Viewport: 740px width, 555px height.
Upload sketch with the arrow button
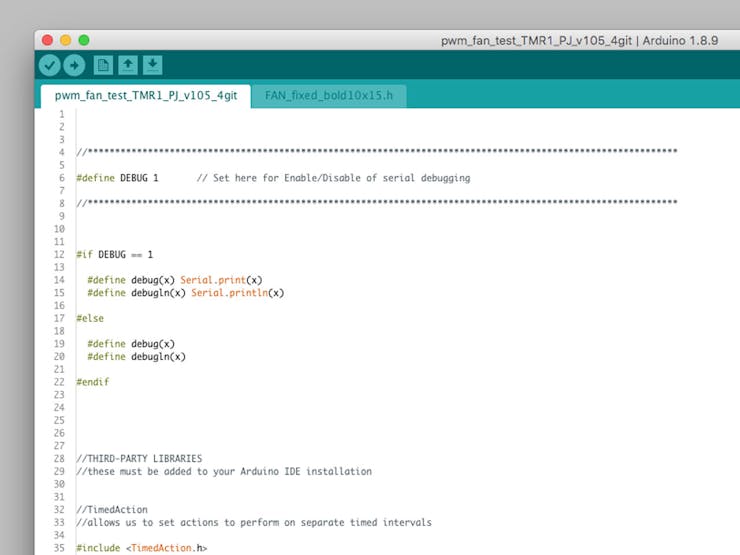tap(74, 65)
